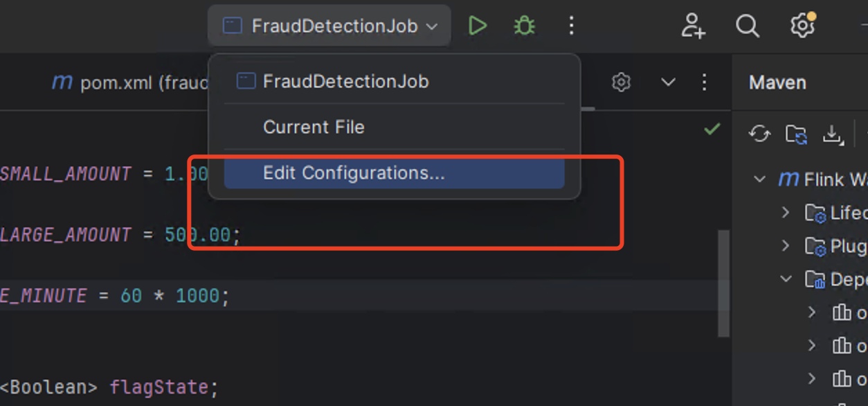Image resolution: width=868 pixels, height=406 pixels.
Task: Click the green inspection checkmark
Action: click(x=712, y=130)
